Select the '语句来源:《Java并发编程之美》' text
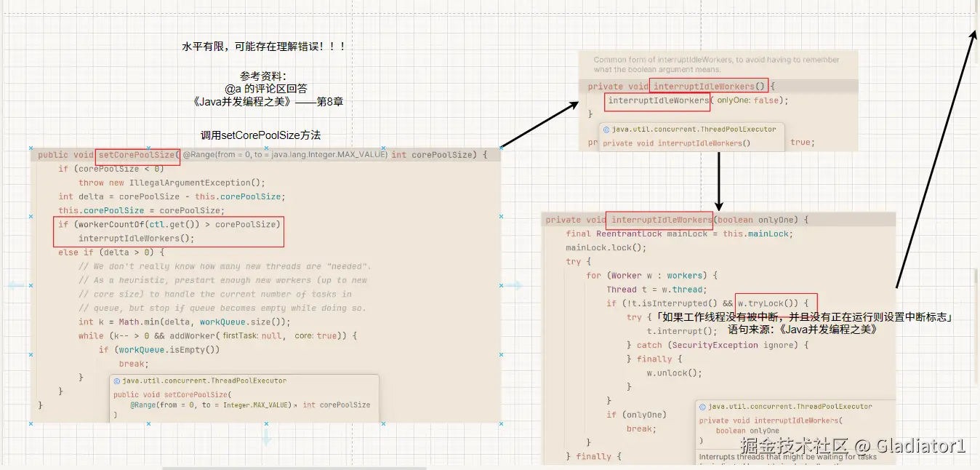 coord(803,330)
